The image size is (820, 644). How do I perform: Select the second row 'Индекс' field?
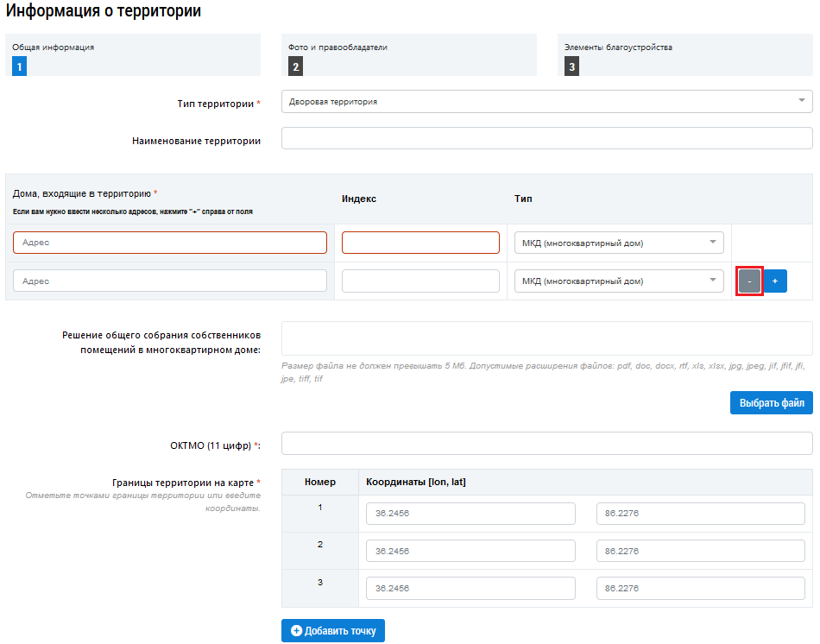(x=420, y=281)
